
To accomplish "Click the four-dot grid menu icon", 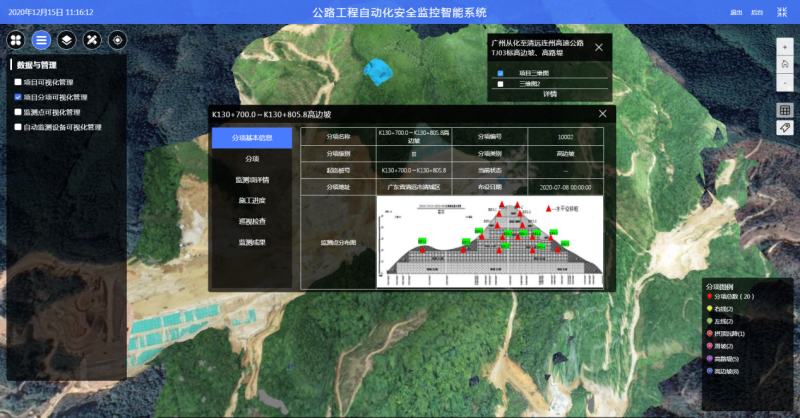I will 15,40.
